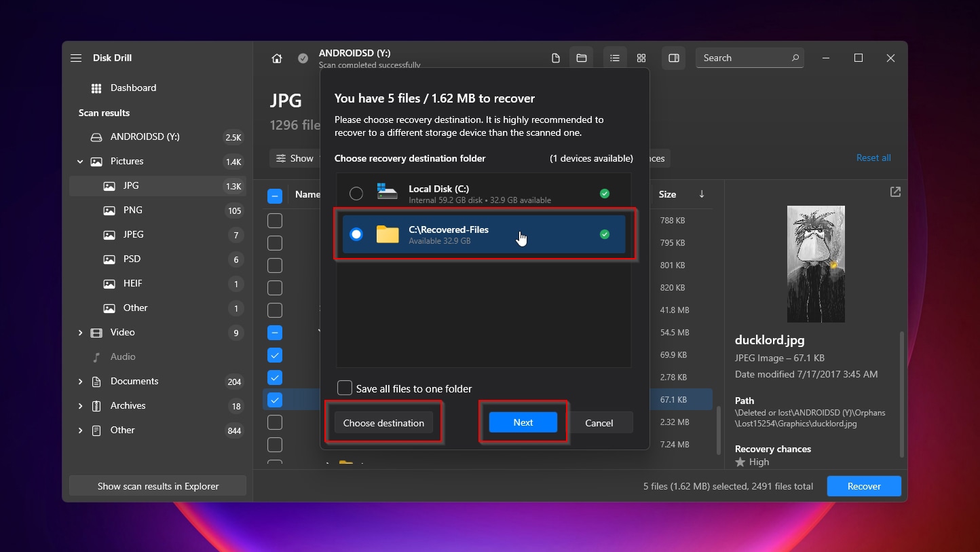Click the Choose destination button
This screenshot has width=980, height=552.
(x=383, y=422)
